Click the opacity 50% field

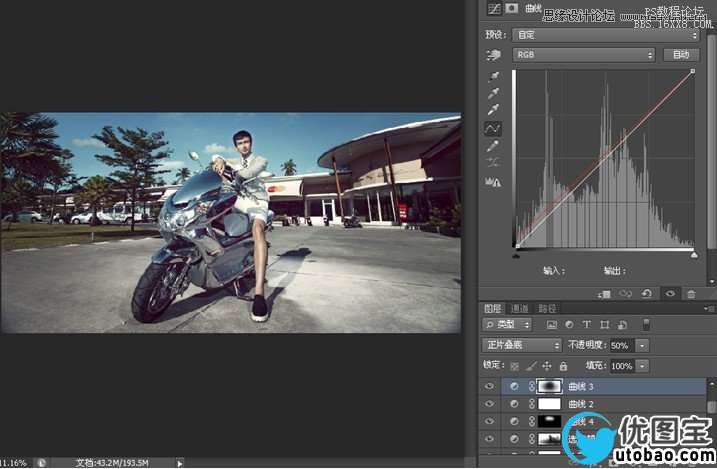[x=622, y=346]
